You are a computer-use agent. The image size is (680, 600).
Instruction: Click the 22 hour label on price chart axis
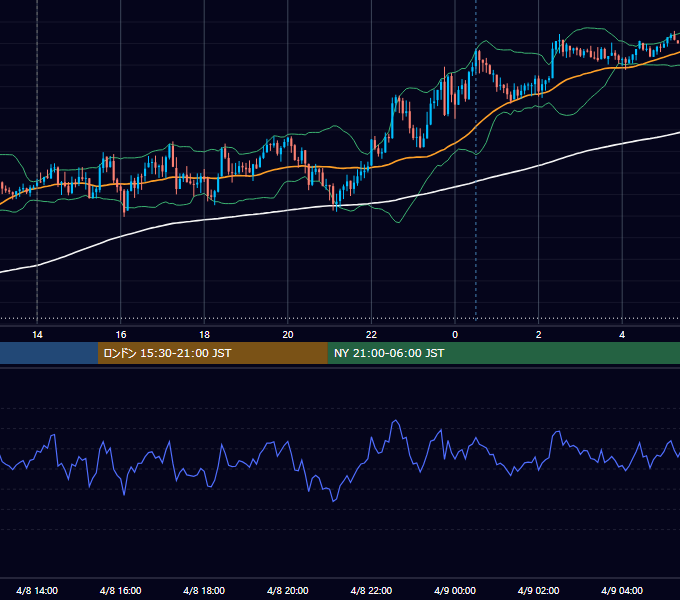click(x=371, y=335)
